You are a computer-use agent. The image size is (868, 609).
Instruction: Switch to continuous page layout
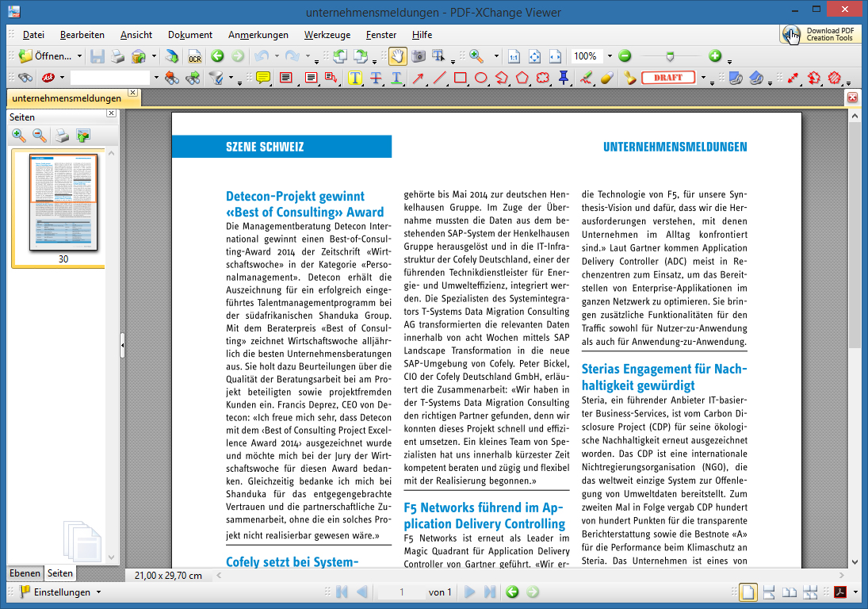(x=769, y=592)
